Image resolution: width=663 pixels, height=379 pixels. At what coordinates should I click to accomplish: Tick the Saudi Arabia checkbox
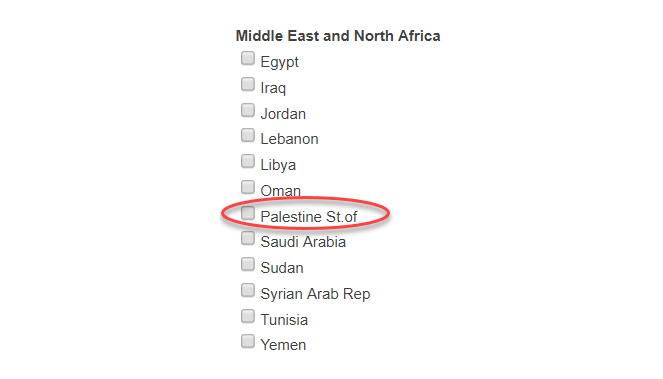point(248,238)
